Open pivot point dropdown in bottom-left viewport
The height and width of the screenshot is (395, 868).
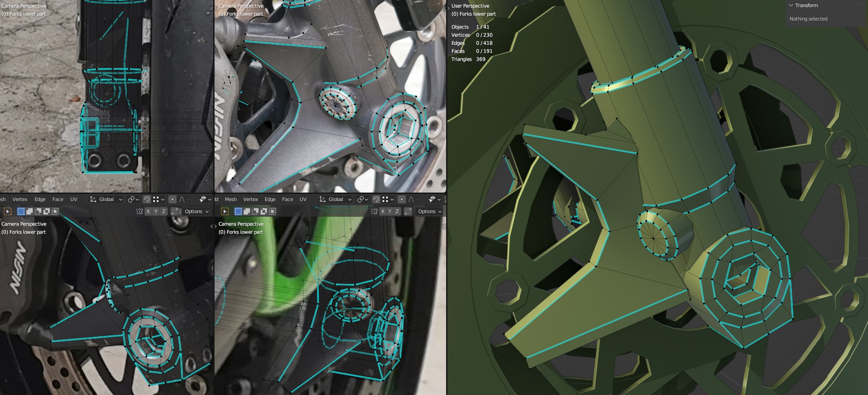pyautogui.click(x=133, y=199)
